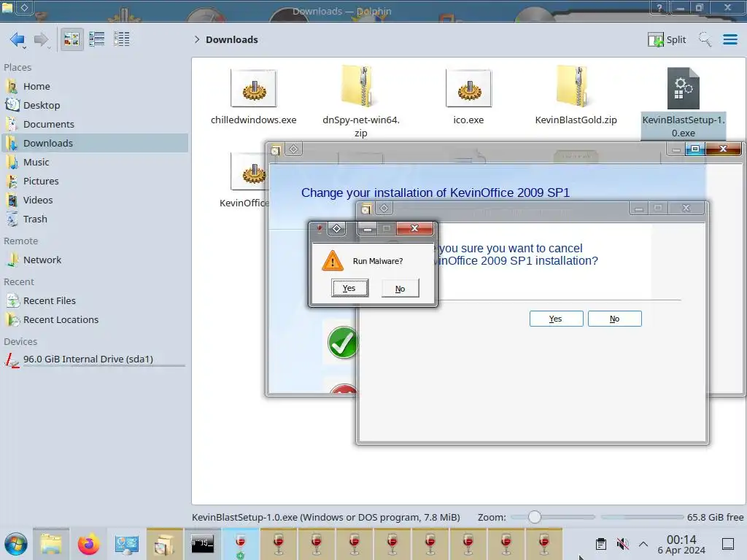Select KevinBlastSetup-1.0.exe file icon
This screenshot has height=560, width=747.
(x=683, y=88)
